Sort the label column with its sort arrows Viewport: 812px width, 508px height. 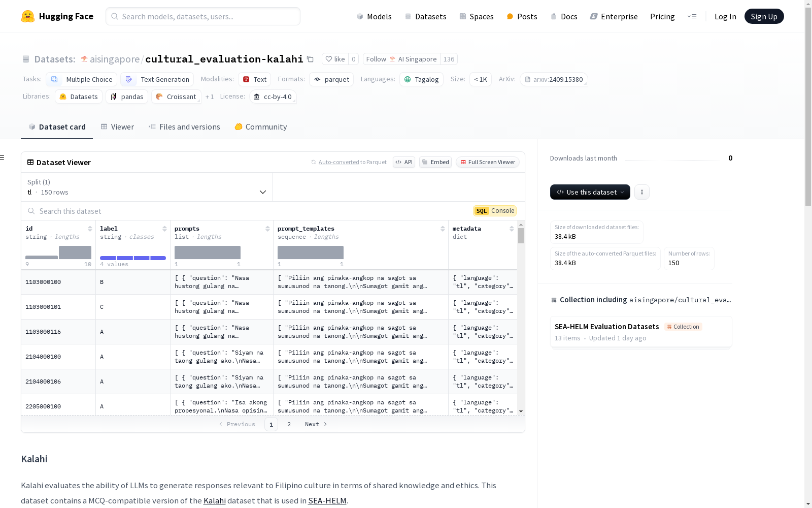pyautogui.click(x=164, y=229)
